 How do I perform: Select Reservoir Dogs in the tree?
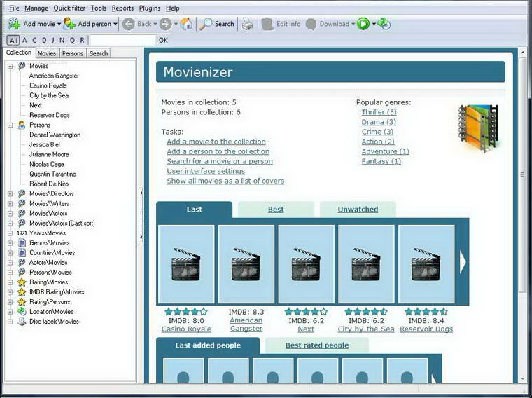[x=50, y=115]
